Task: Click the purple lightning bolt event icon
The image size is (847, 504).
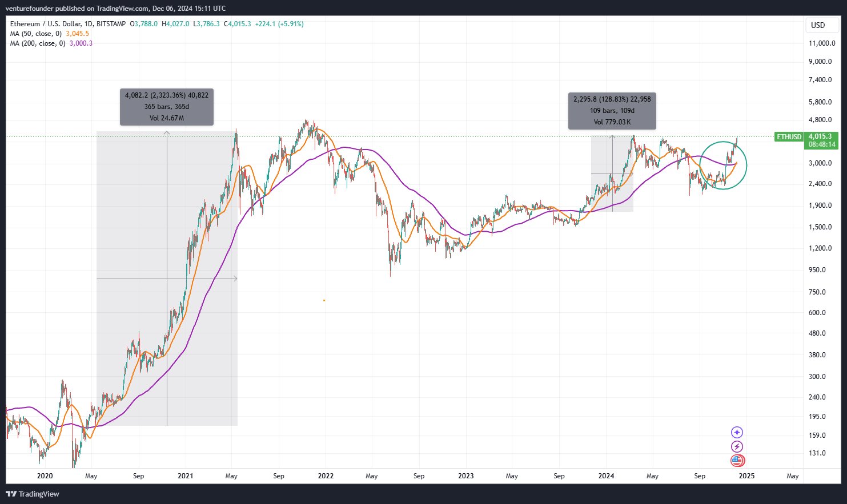Action: pyautogui.click(x=737, y=447)
